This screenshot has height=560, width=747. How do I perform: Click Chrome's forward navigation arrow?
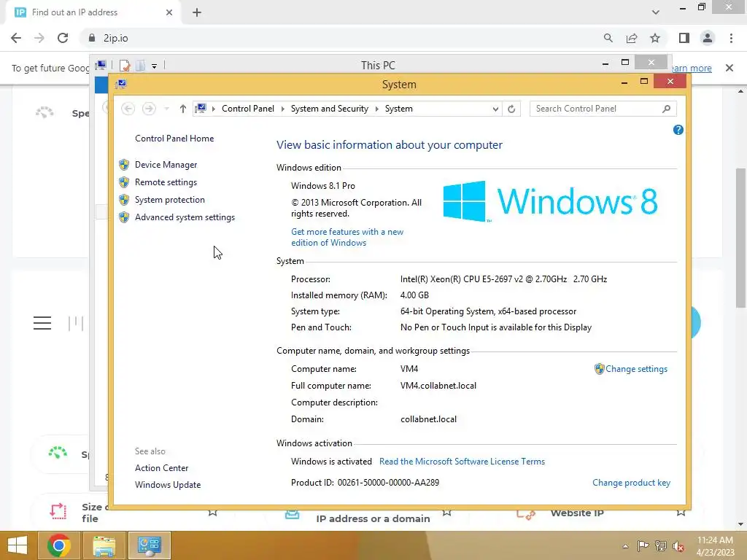tap(39, 38)
